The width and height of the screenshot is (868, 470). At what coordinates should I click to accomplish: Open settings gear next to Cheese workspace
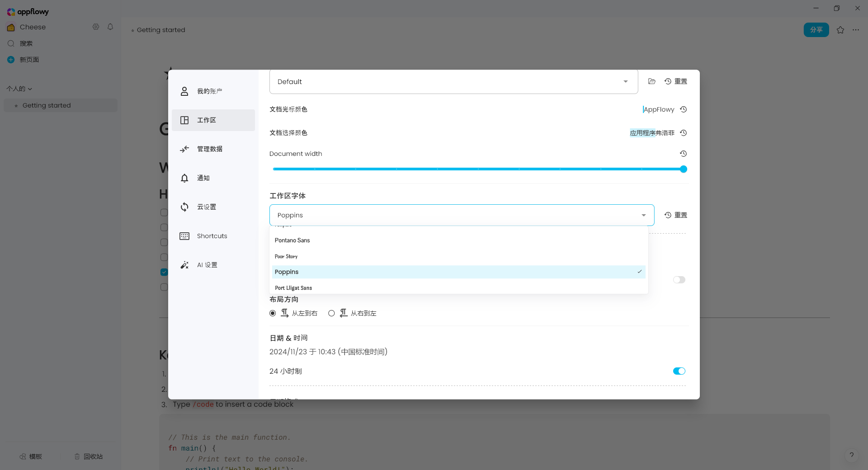pos(96,27)
